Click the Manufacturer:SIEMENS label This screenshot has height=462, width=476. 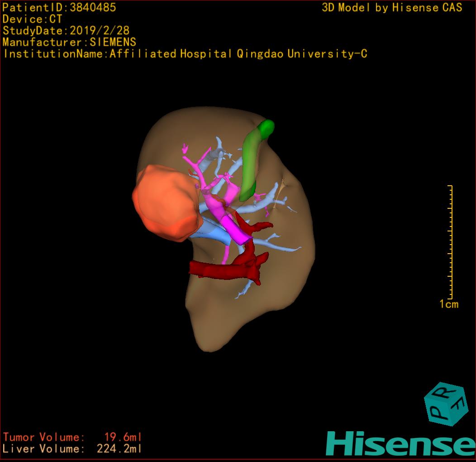coord(69,42)
